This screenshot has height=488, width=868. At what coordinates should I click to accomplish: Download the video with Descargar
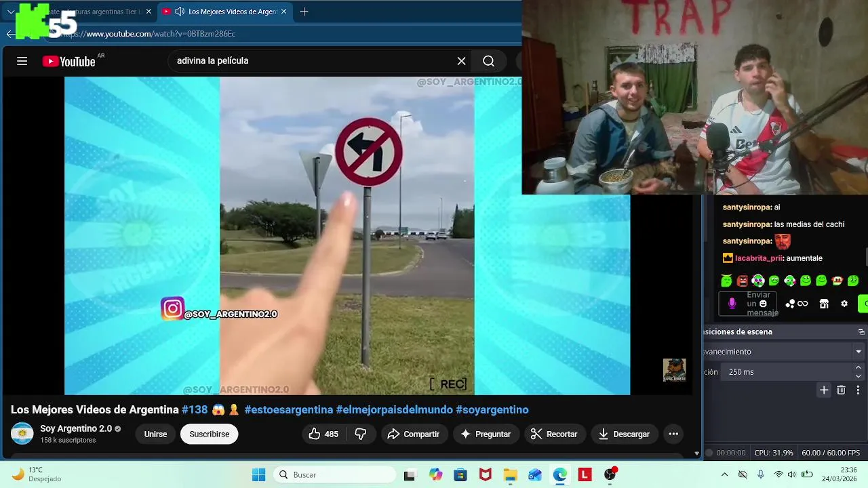[x=624, y=434]
